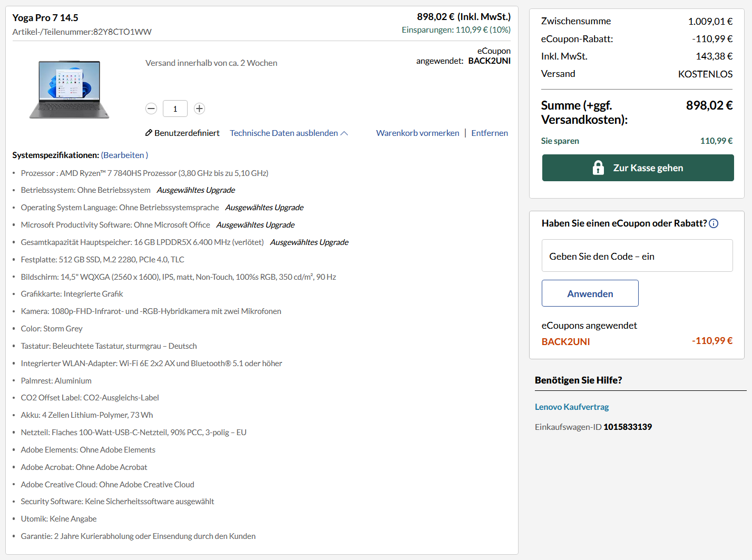Image resolution: width=752 pixels, height=560 pixels.
Task: Click the applied BACK2UNI coupon code
Action: (566, 341)
